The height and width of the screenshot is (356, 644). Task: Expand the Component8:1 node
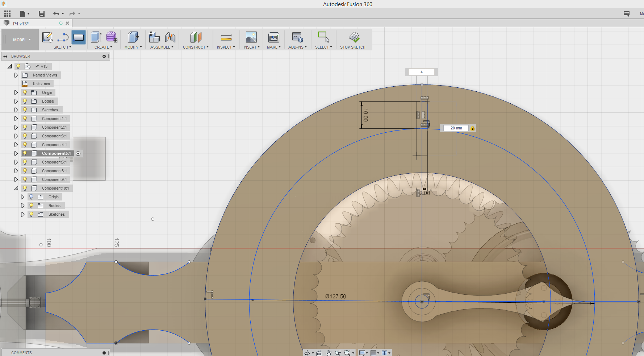click(16, 171)
